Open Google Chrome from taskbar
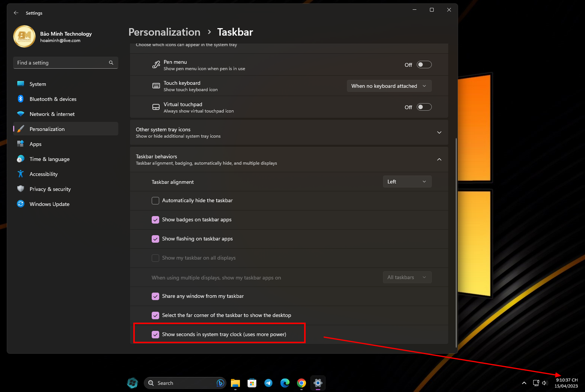Screen dimensions: 585x392 (x=302, y=383)
